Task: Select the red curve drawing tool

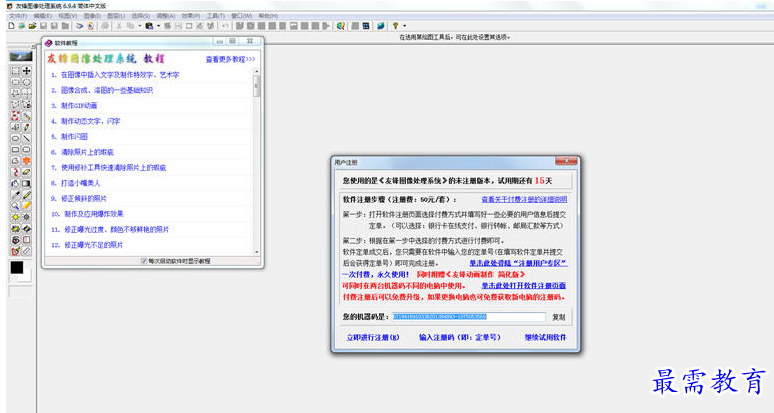Action: tap(15, 172)
